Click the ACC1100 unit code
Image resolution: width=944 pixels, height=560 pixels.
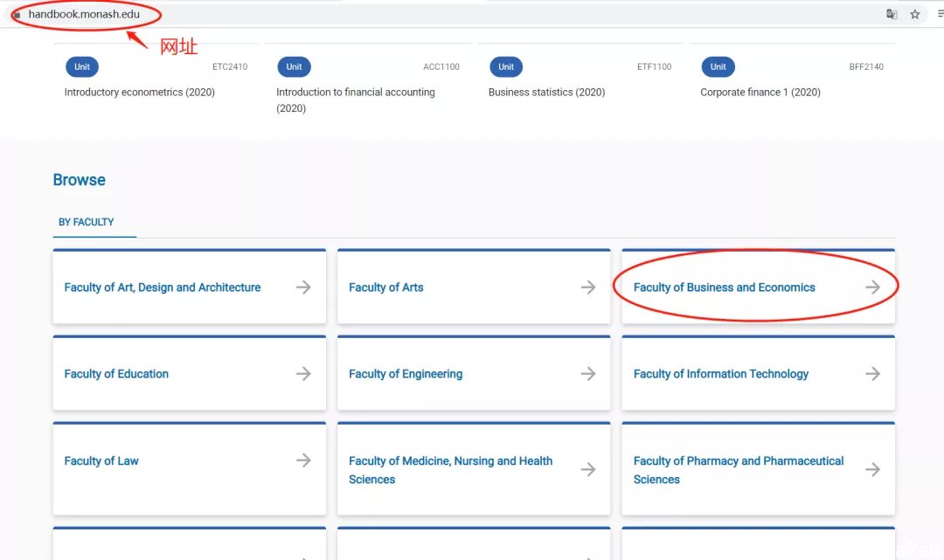point(441,66)
